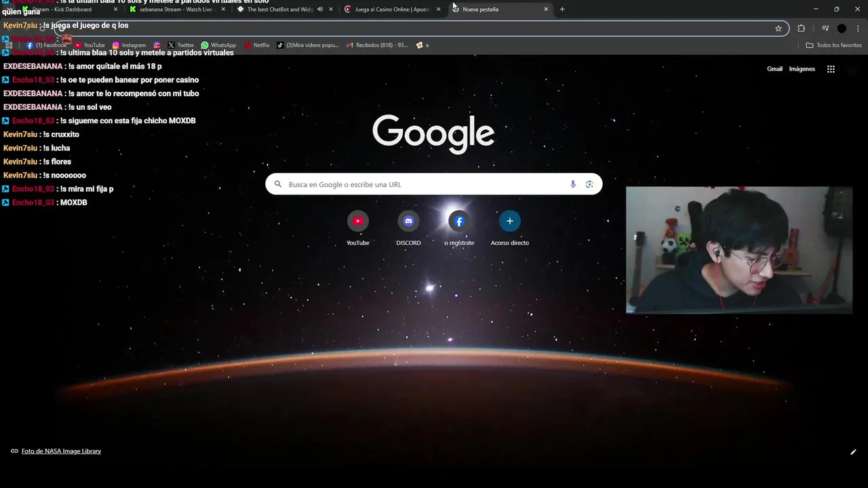Click the last chat message 'MOXDB'
The width and height of the screenshot is (868, 488).
[74, 203]
